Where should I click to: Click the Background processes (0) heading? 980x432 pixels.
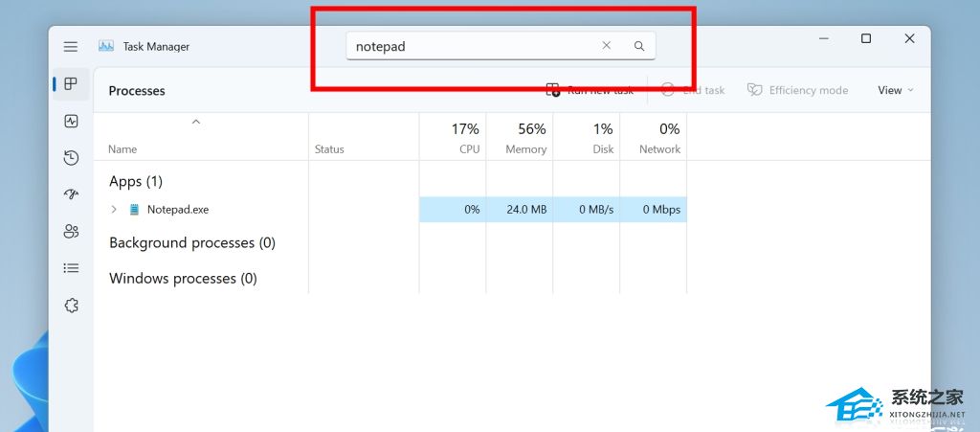(x=192, y=242)
